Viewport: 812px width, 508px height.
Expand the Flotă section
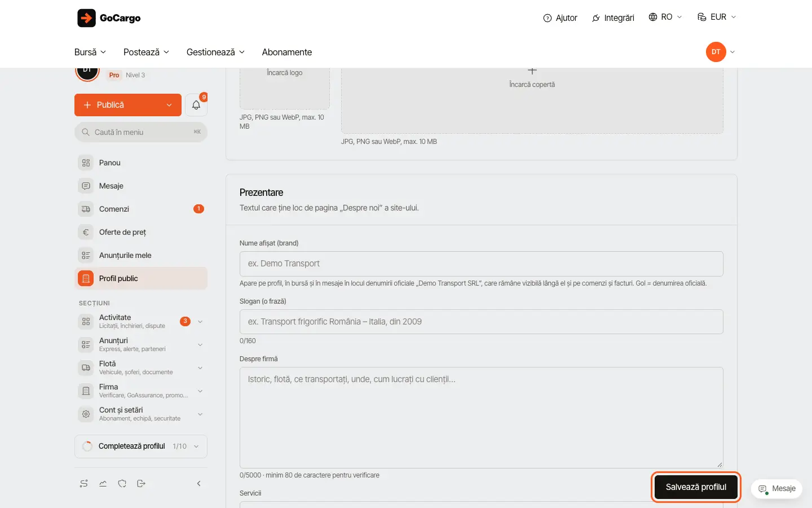pos(200,368)
